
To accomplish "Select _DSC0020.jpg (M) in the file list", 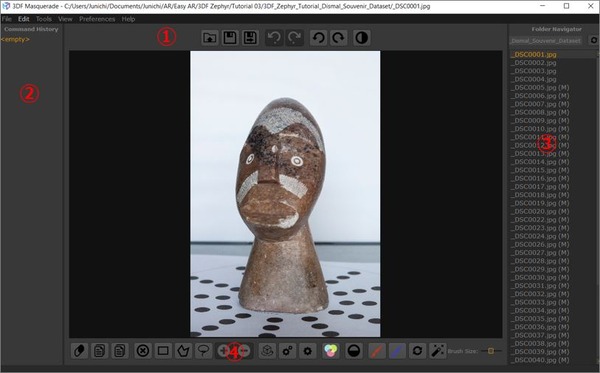I will pos(540,211).
